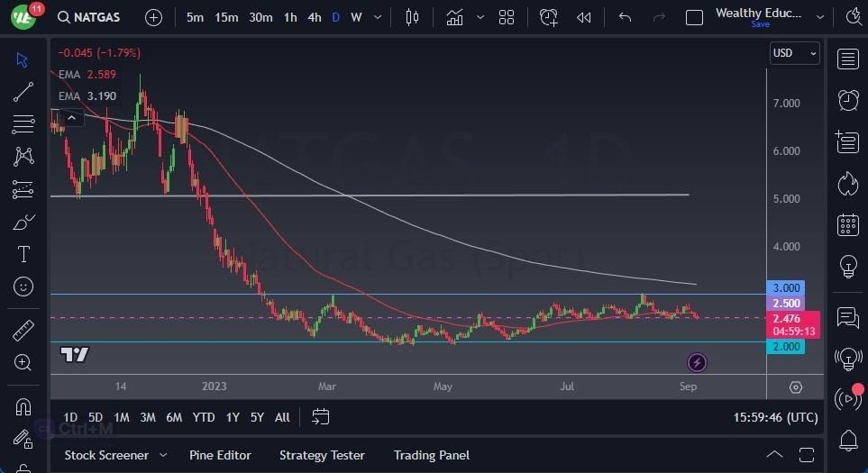Screen dimensions: 868x473
Task: Collapse the indicator legend chevron
Action: click(71, 118)
